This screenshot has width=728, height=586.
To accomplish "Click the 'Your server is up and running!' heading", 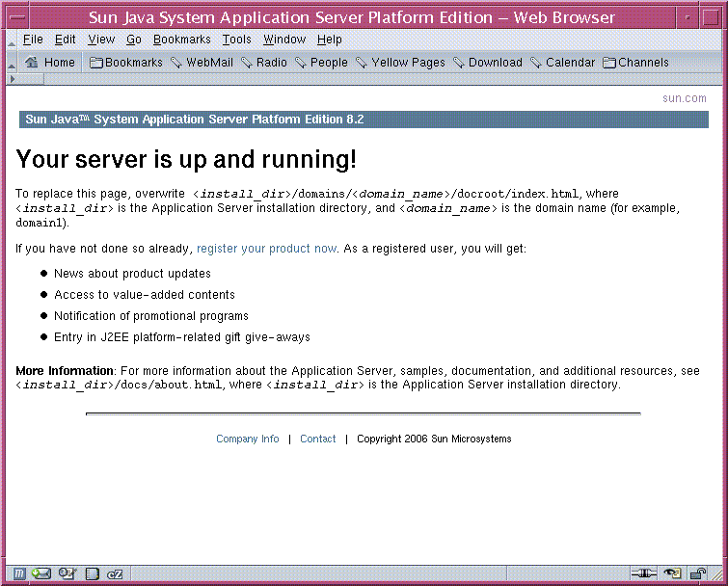I will (x=186, y=159).
